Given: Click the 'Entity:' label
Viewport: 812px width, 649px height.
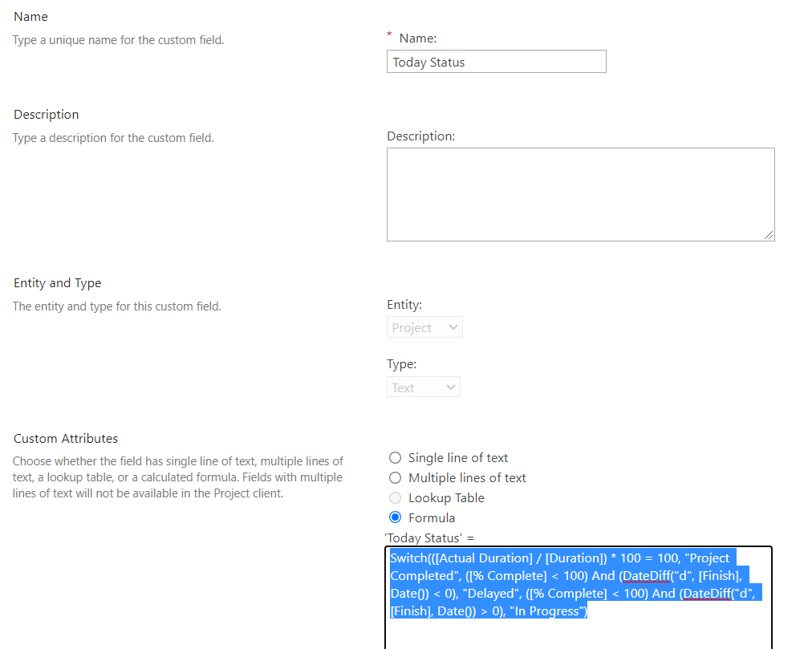Looking at the screenshot, I should 404,305.
